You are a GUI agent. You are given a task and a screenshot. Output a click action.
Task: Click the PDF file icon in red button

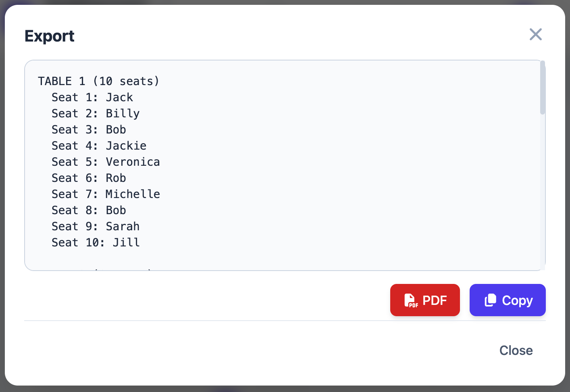pos(411,300)
